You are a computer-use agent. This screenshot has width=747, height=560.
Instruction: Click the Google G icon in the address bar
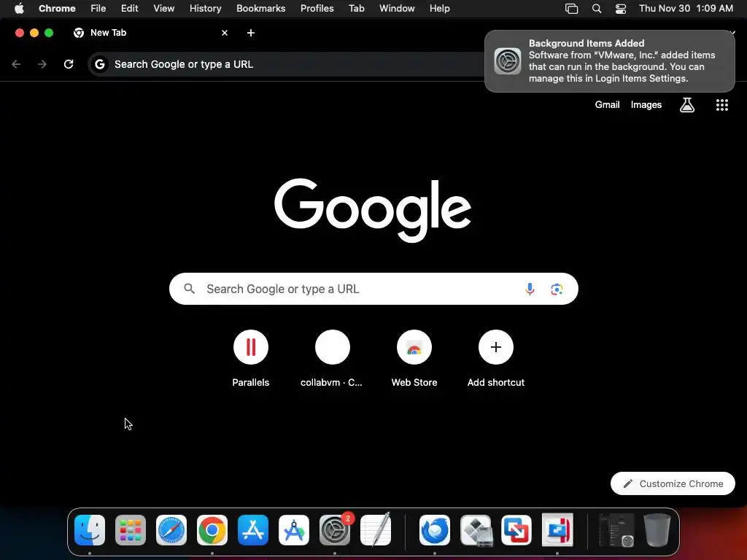coord(99,64)
